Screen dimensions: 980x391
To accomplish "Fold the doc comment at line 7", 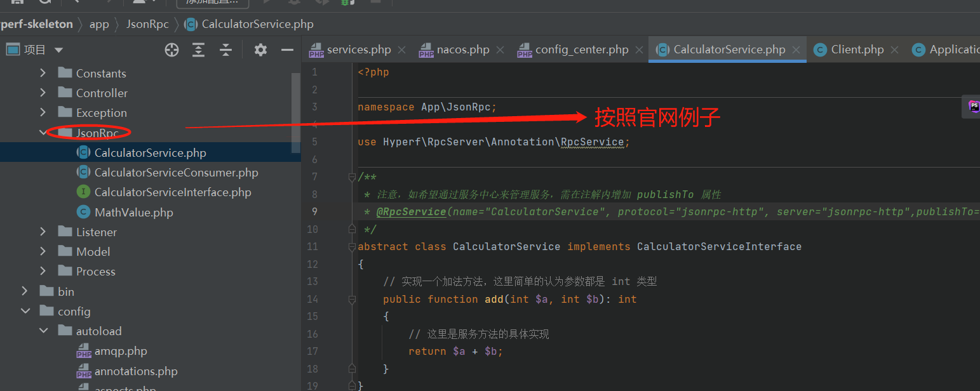I will pos(352,176).
